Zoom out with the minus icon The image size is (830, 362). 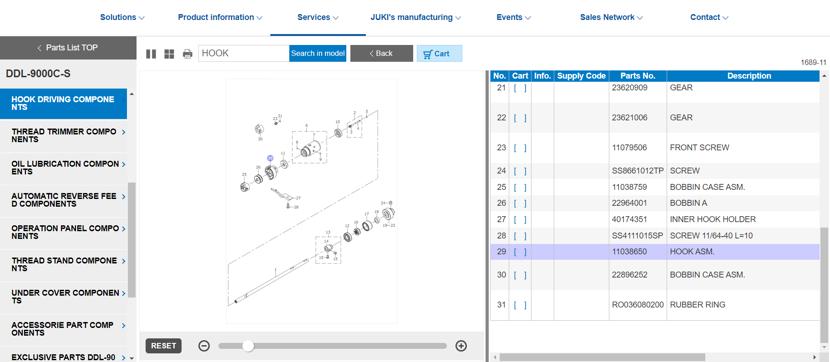[204, 346]
